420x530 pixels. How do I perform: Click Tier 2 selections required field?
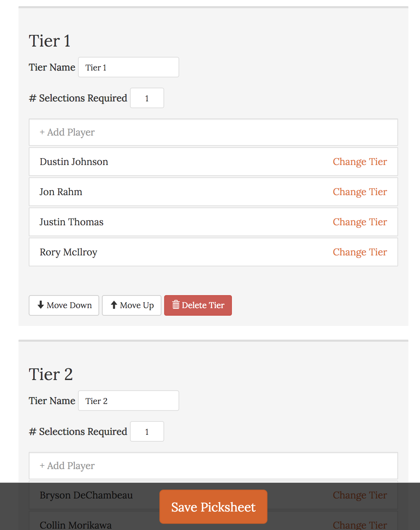pos(147,432)
